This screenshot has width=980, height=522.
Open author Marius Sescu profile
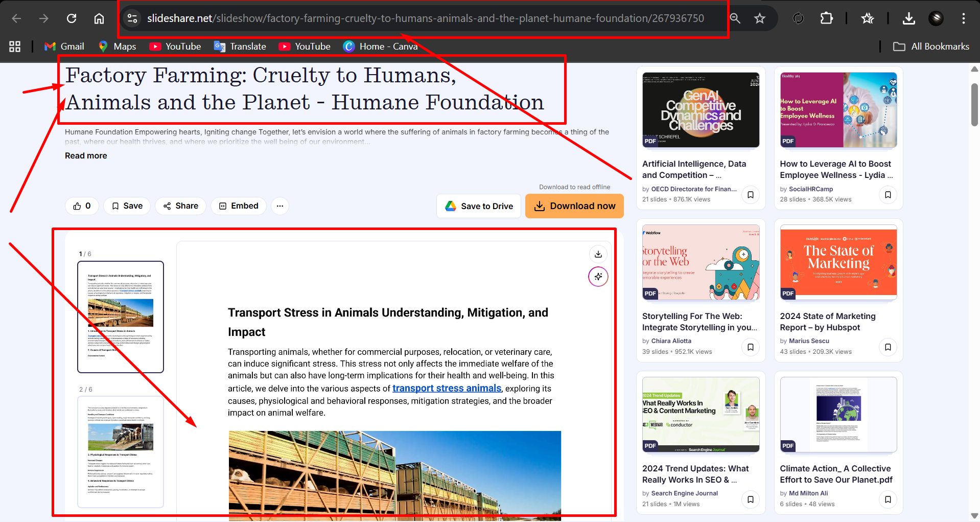[x=809, y=341]
